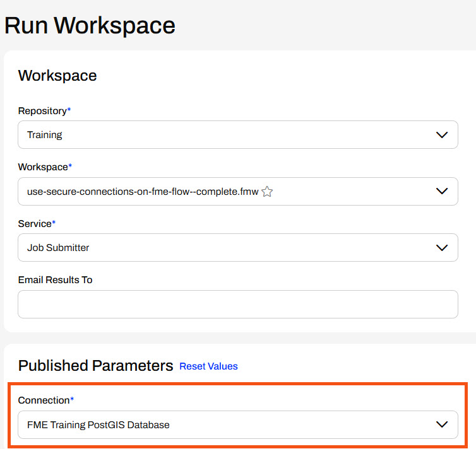The height and width of the screenshot is (449, 476).
Task: Click the Service field label
Action: (35, 224)
